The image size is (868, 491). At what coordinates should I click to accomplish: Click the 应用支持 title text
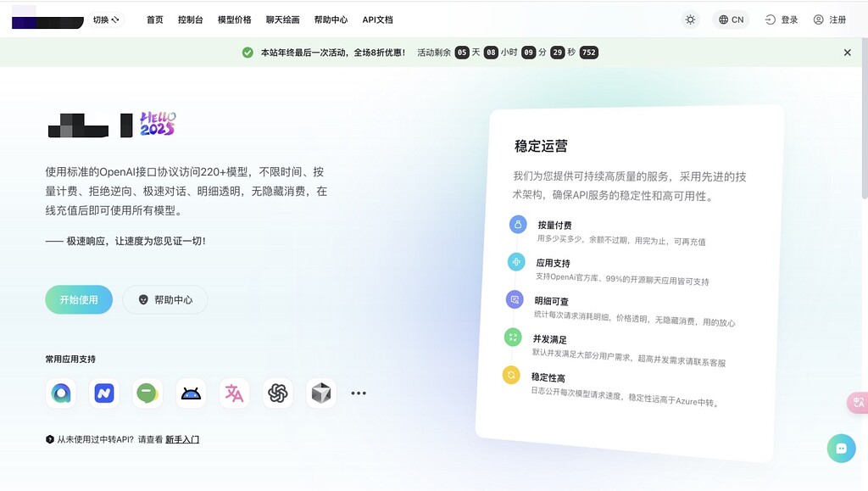553,264
